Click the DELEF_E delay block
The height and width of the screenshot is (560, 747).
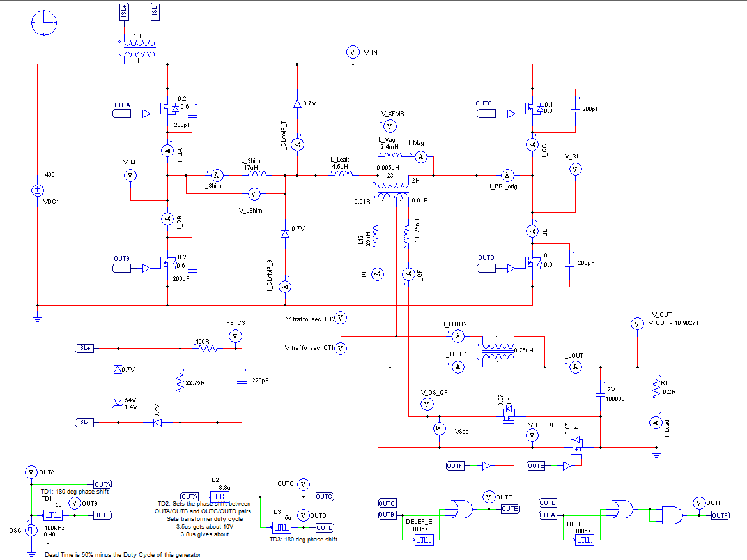[x=424, y=540]
